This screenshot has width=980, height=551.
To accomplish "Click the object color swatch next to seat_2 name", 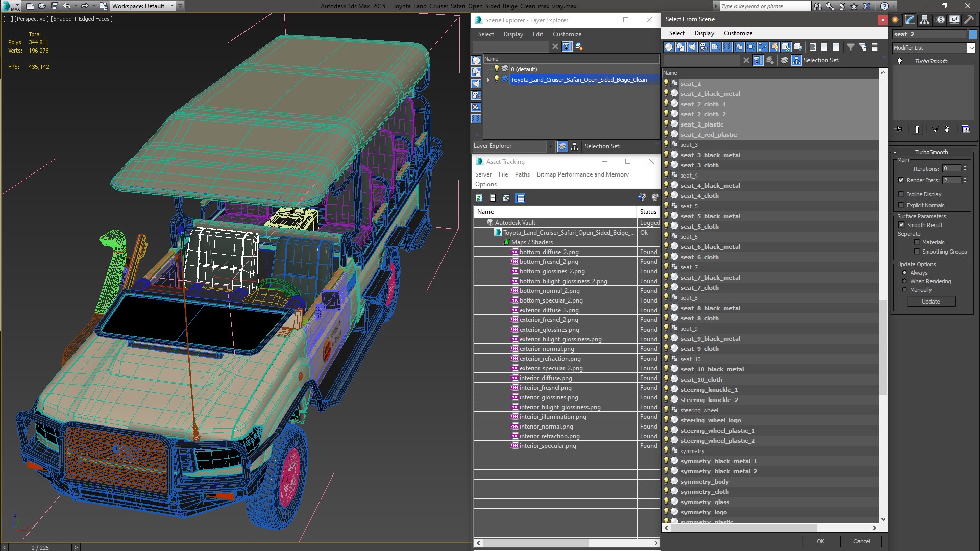I will click(973, 34).
